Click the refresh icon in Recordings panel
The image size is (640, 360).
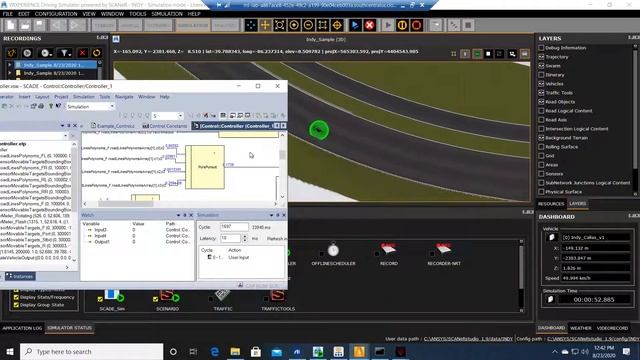[96, 53]
